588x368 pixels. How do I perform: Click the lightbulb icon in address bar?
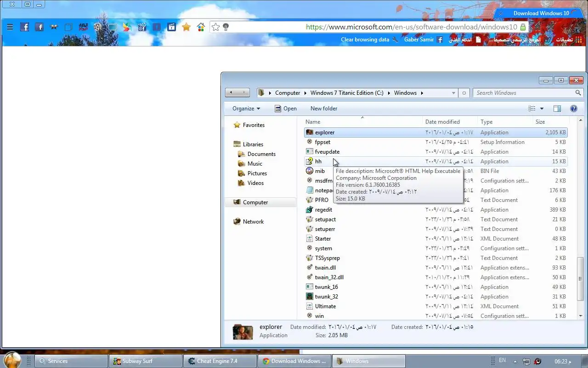[x=226, y=27]
